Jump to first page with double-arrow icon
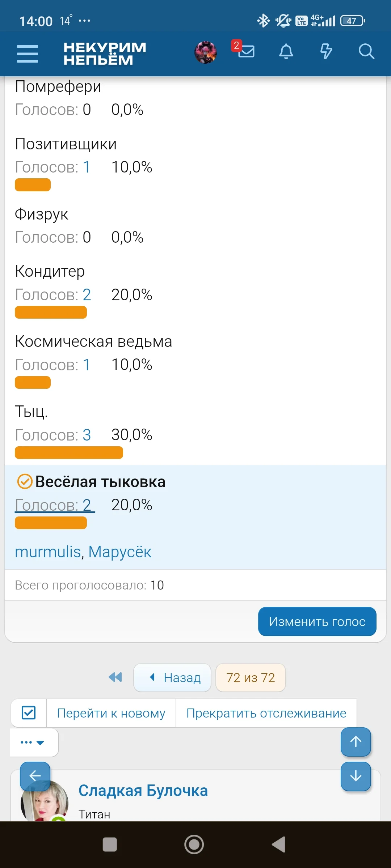The image size is (391, 868). coord(115,677)
